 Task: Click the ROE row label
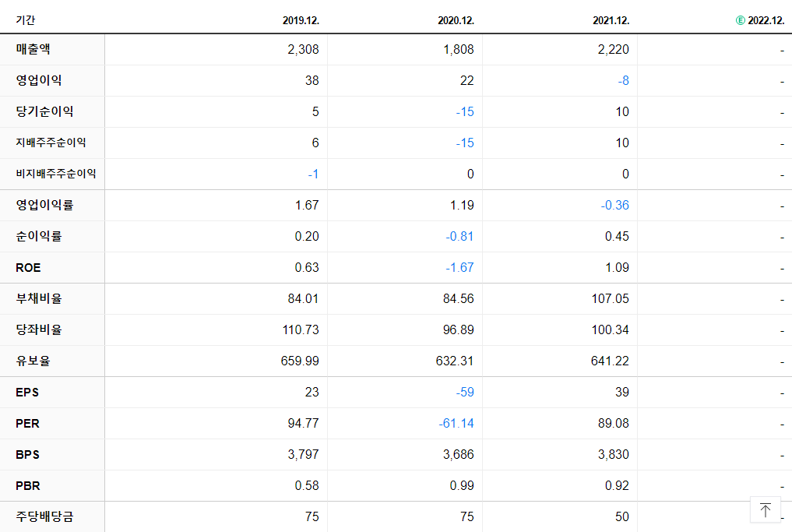point(28,268)
